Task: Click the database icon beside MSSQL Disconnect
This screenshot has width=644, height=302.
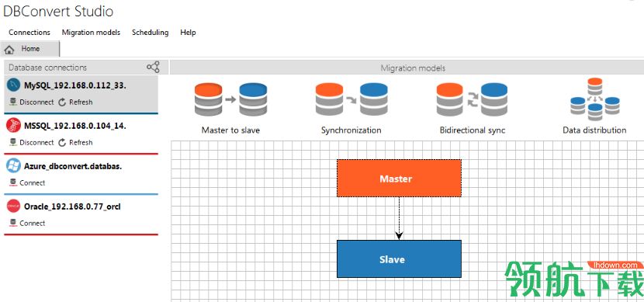Action: pyautogui.click(x=13, y=142)
